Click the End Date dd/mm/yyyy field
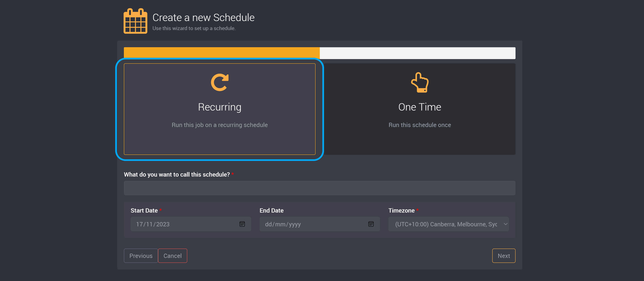Viewport: 644px width, 281px height. point(319,224)
